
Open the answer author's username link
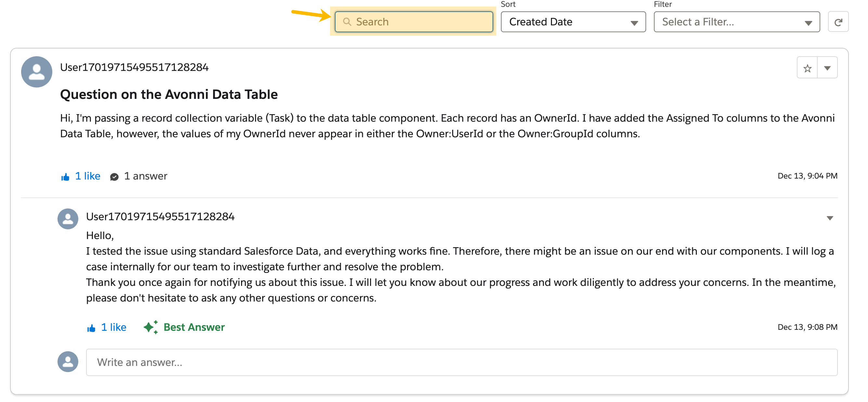coord(160,217)
